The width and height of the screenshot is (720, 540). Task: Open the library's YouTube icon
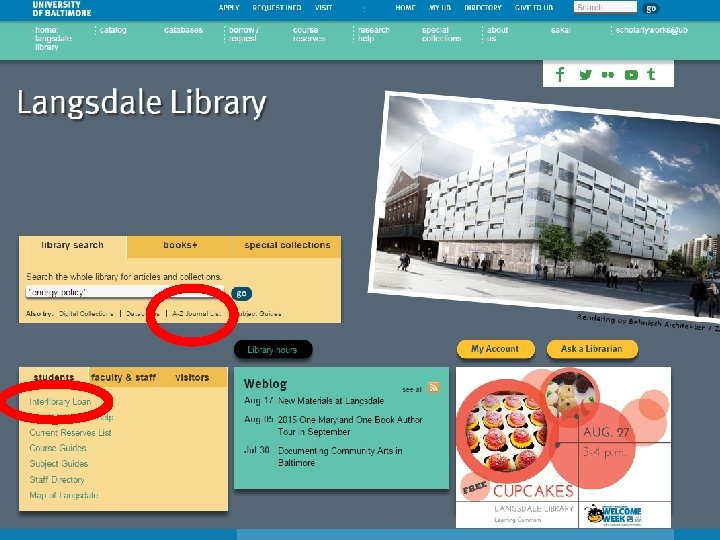tap(631, 75)
